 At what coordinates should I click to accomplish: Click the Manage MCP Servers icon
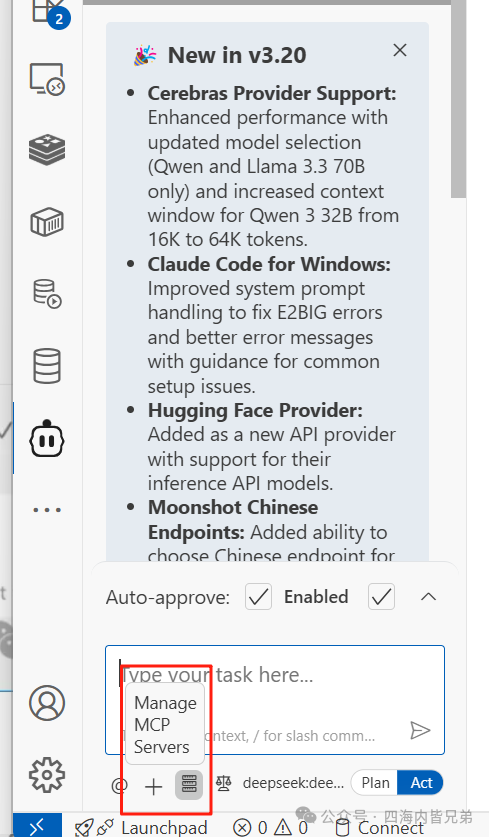point(189,785)
